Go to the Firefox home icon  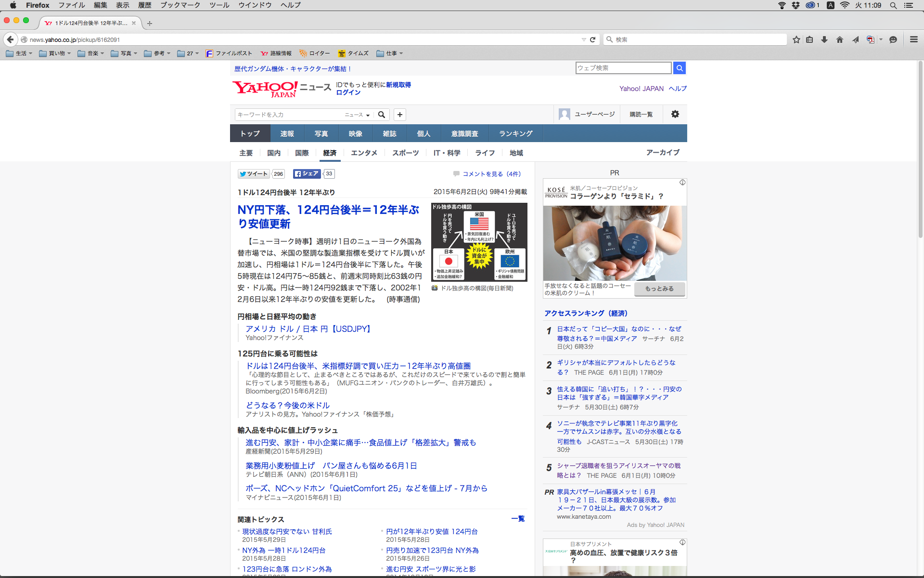840,39
